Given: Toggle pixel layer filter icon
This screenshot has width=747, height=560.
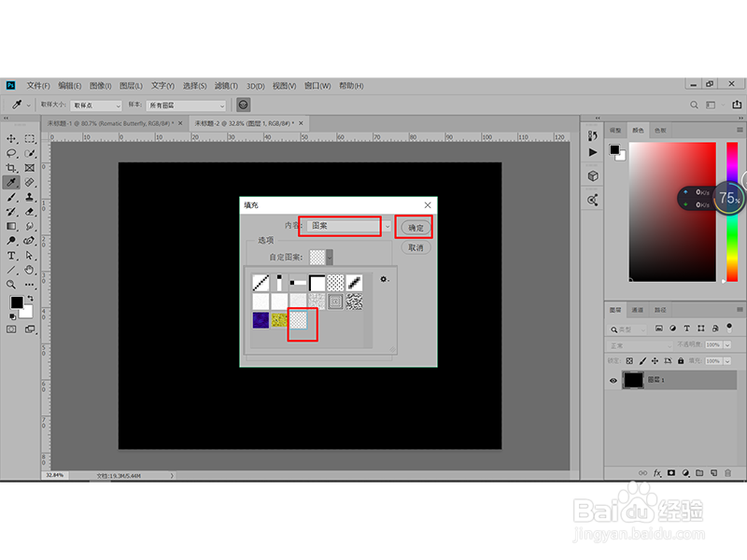Looking at the screenshot, I should click(x=659, y=329).
